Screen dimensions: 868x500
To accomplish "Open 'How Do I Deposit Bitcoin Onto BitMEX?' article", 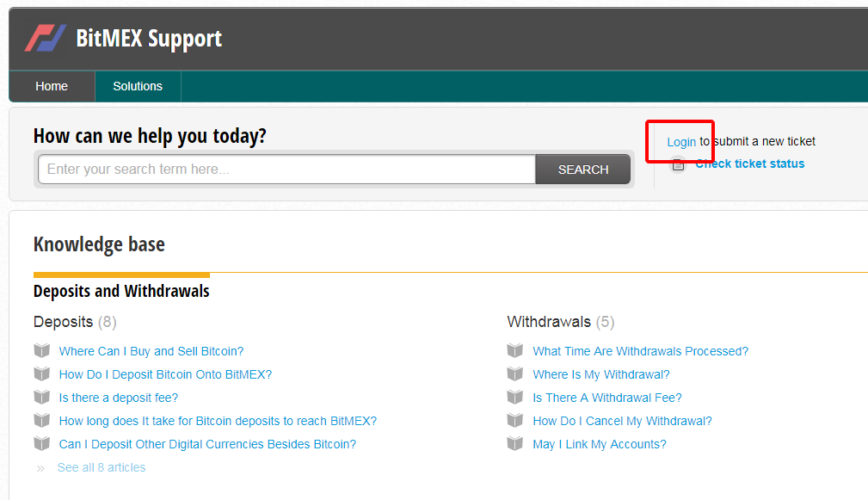I will pos(165,374).
